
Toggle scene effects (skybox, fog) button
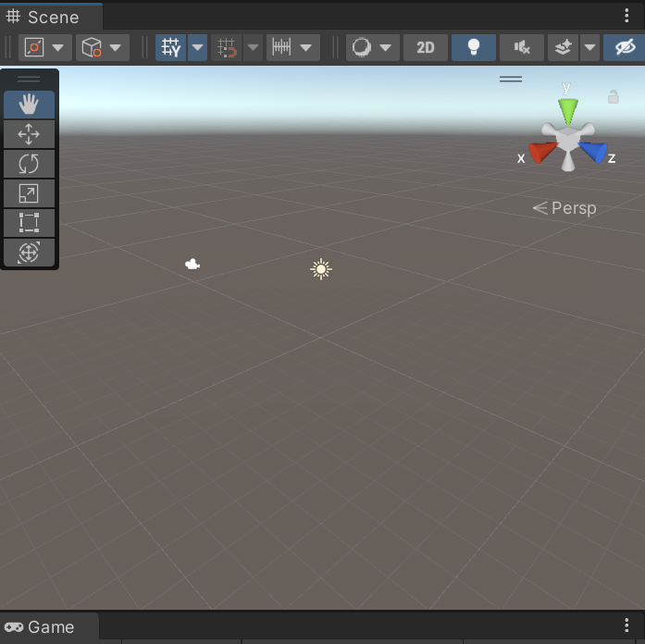pyautogui.click(x=564, y=47)
